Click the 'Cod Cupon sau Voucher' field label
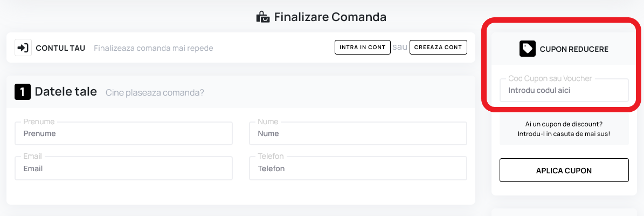Screen dimensions: 644x216 pyautogui.click(x=550, y=78)
